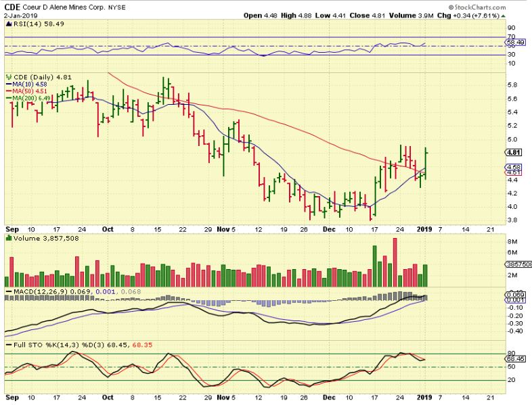
Task: Click the small icon before the RSI(14) label
Action: coord(9,24)
